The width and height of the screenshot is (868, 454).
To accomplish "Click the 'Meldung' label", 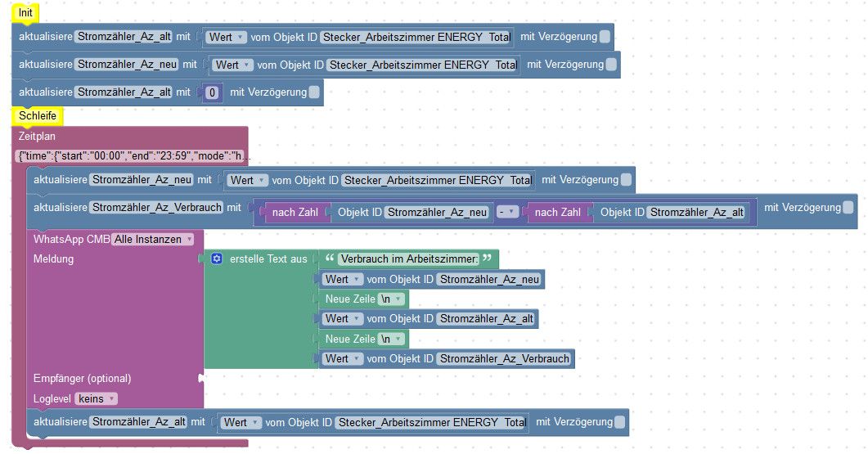I will click(x=53, y=258).
